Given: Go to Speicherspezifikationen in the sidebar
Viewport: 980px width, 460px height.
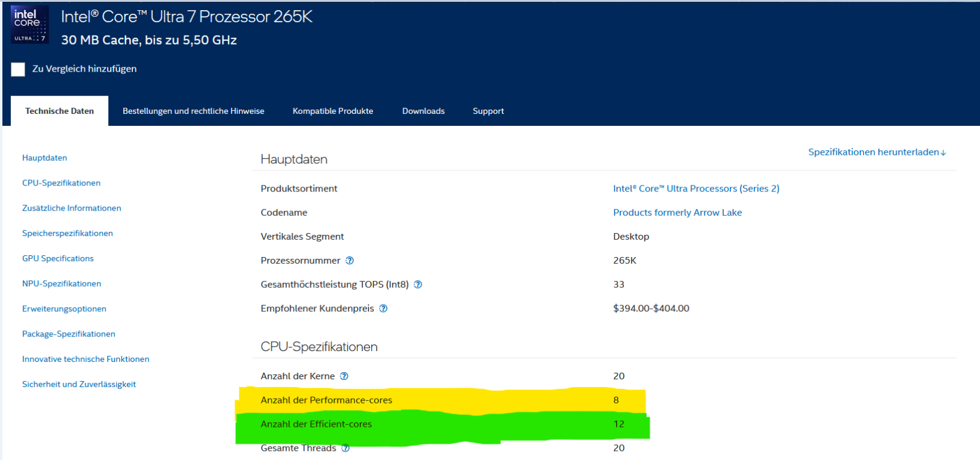Looking at the screenshot, I should (x=67, y=234).
